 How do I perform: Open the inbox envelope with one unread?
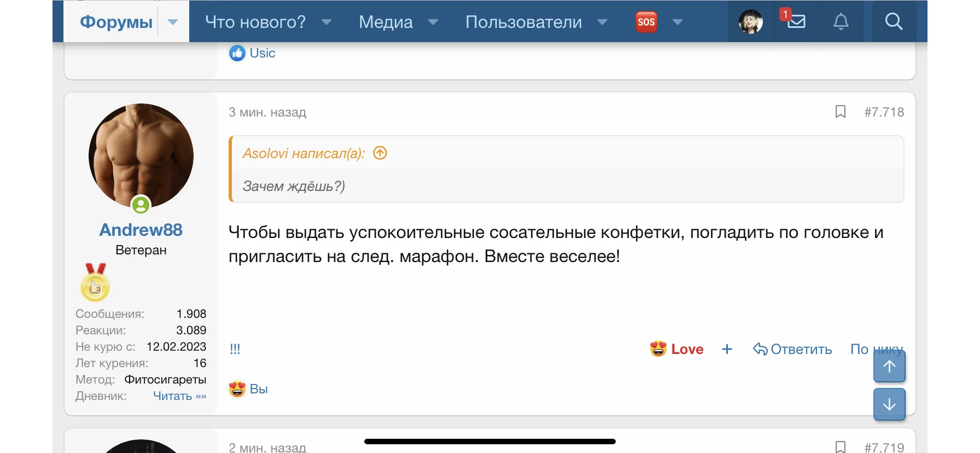coord(796,21)
